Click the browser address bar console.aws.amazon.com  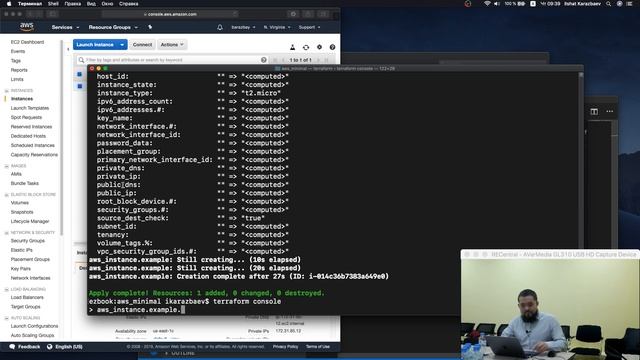[170, 14]
